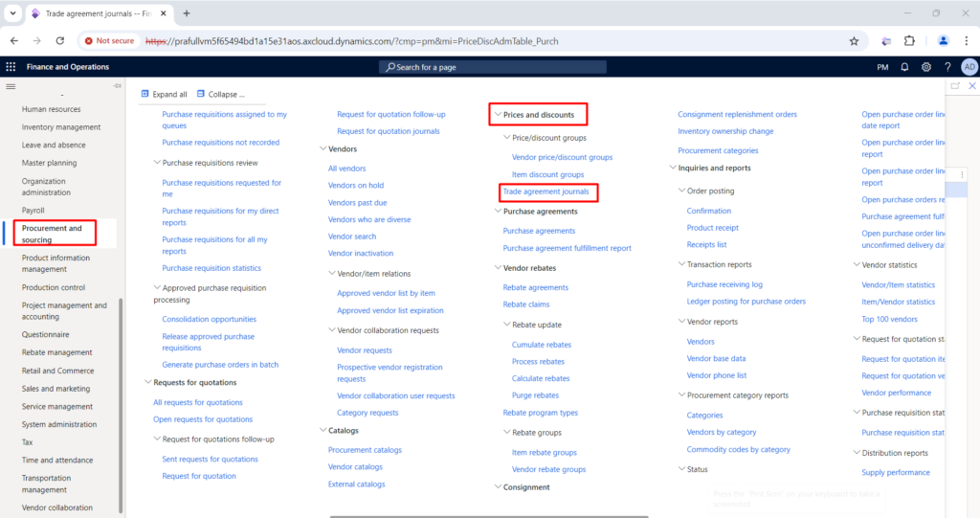980x518 pixels.
Task: Open Procurement catalogs link
Action: [x=365, y=450]
